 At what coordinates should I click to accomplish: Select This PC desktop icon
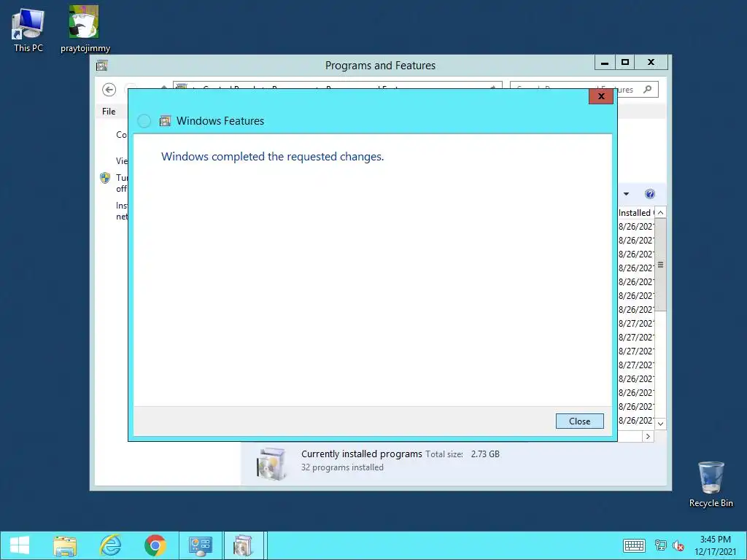pos(28,30)
